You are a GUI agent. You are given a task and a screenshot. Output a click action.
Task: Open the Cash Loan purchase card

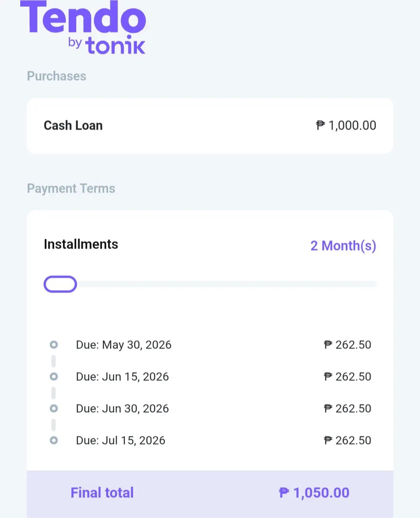tap(210, 126)
